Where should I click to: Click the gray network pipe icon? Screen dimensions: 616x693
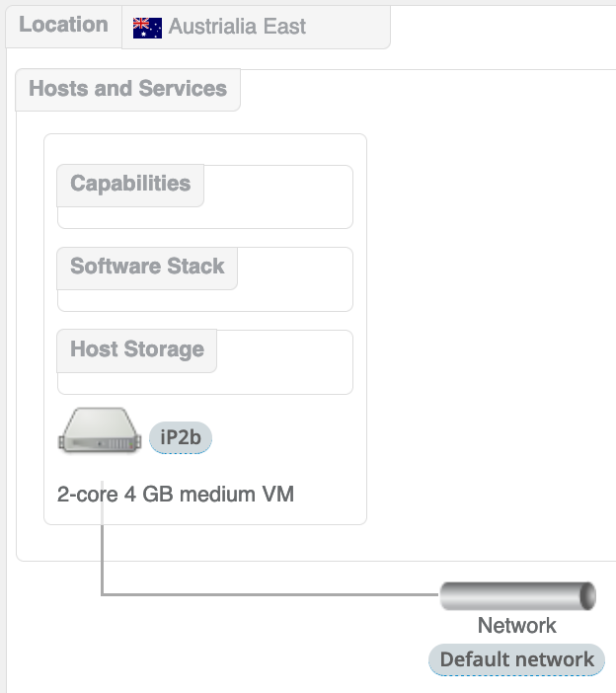[x=517, y=596]
